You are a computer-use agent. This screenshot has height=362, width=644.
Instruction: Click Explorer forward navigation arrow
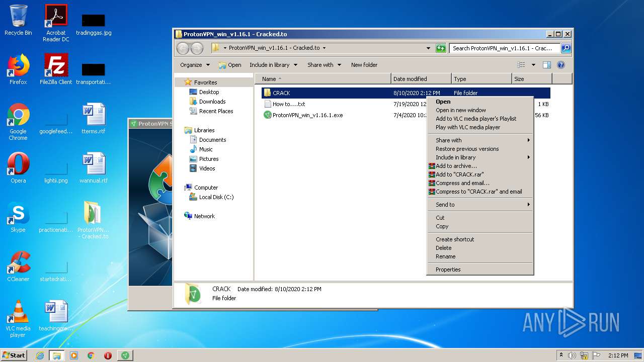coord(197,48)
